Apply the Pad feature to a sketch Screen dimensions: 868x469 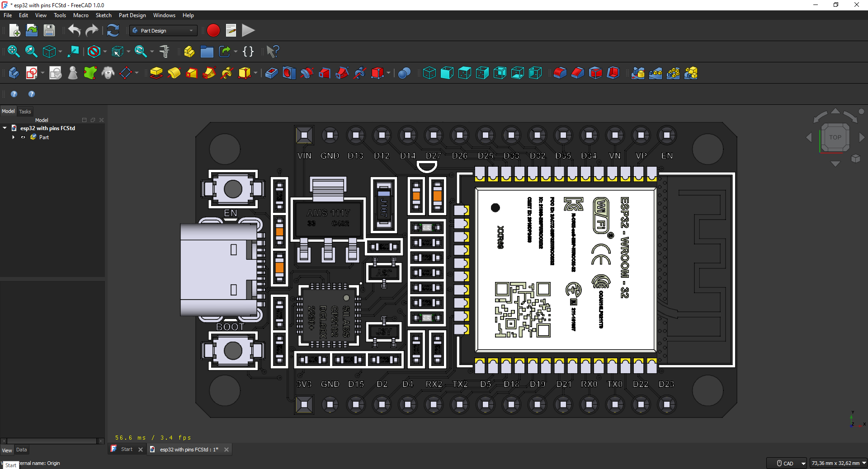click(156, 73)
